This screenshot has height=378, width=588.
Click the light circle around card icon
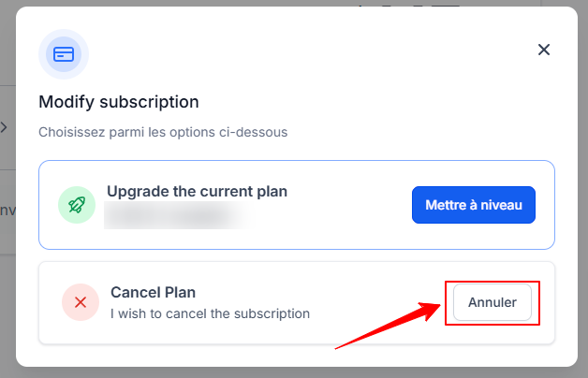[64, 54]
